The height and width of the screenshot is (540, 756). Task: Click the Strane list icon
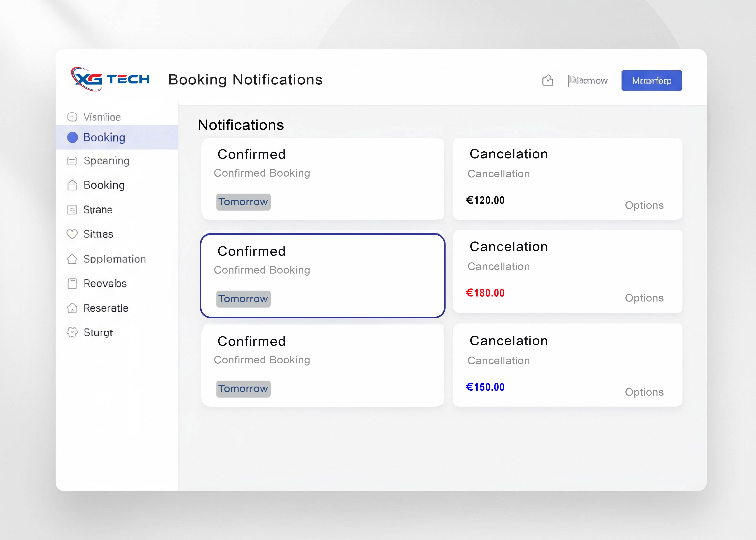coord(72,210)
